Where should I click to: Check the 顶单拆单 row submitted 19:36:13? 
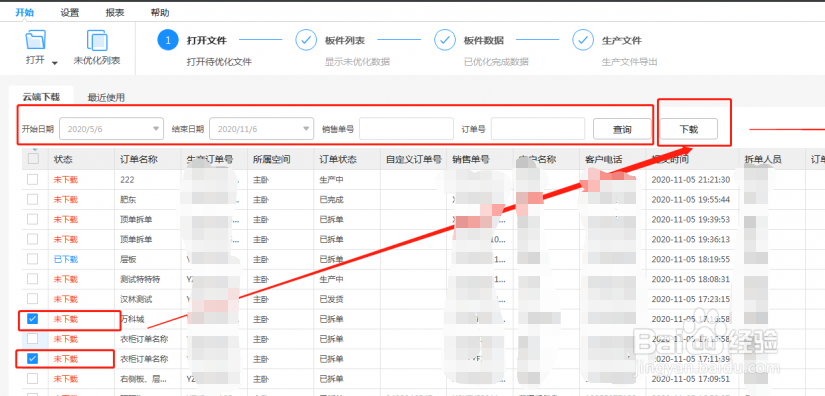tap(33, 239)
